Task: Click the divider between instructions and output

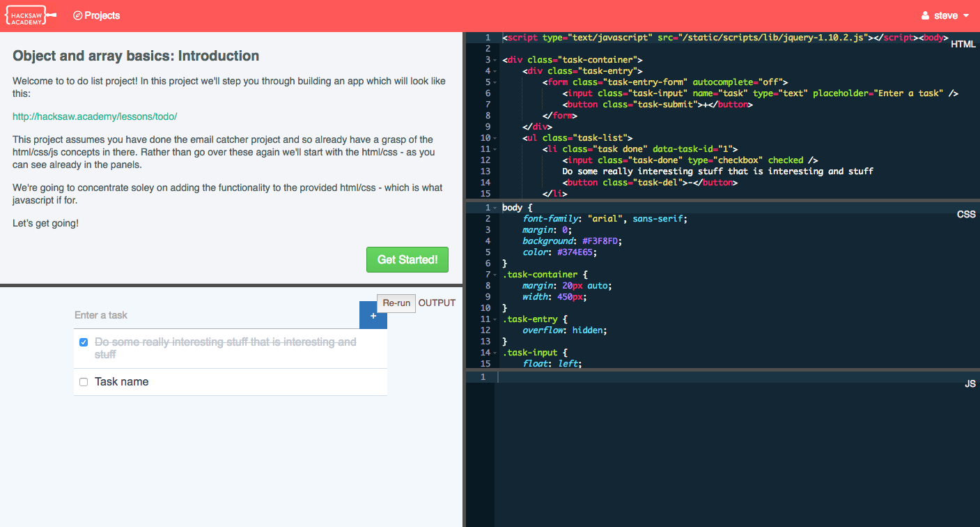Action: (x=231, y=285)
